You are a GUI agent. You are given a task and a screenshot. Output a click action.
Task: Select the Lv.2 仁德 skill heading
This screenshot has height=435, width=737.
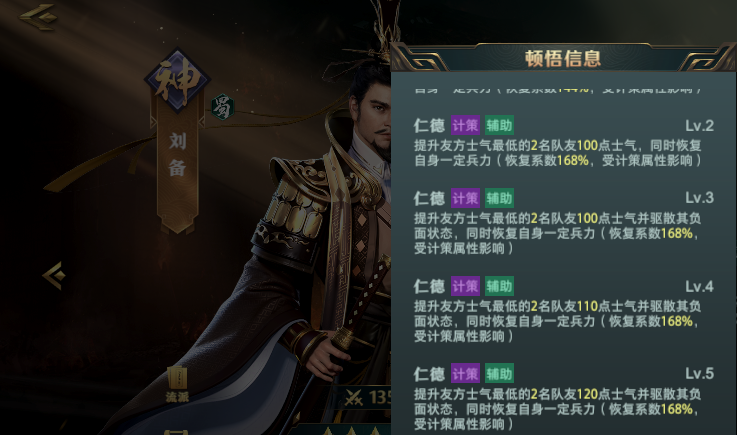[x=429, y=126]
